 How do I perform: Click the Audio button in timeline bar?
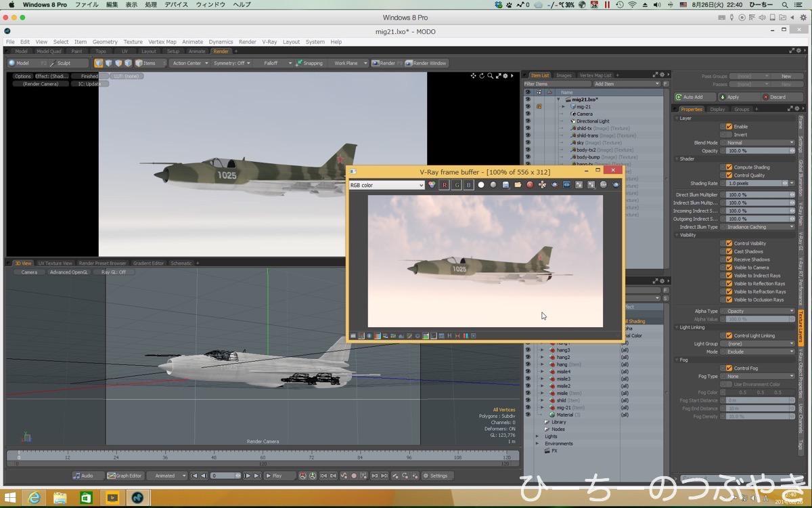83,475
